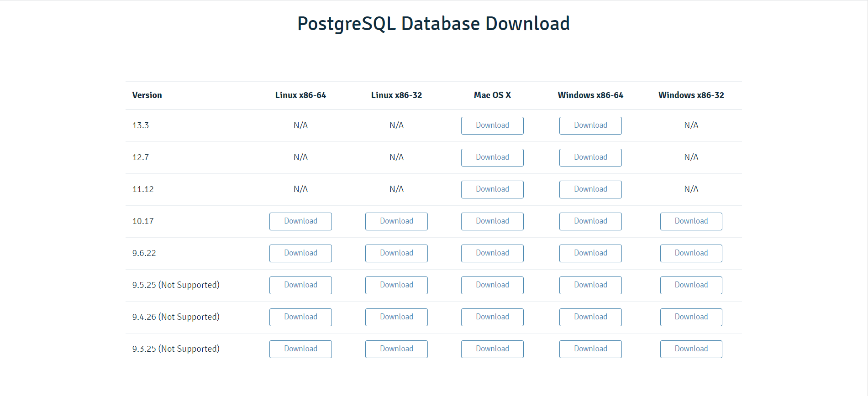Viewport: 868px width, 396px height.
Task: Click the Version column header
Action: click(147, 95)
